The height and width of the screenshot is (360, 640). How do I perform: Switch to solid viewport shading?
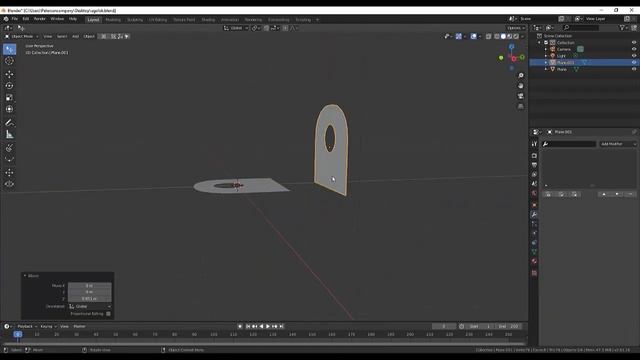point(503,36)
